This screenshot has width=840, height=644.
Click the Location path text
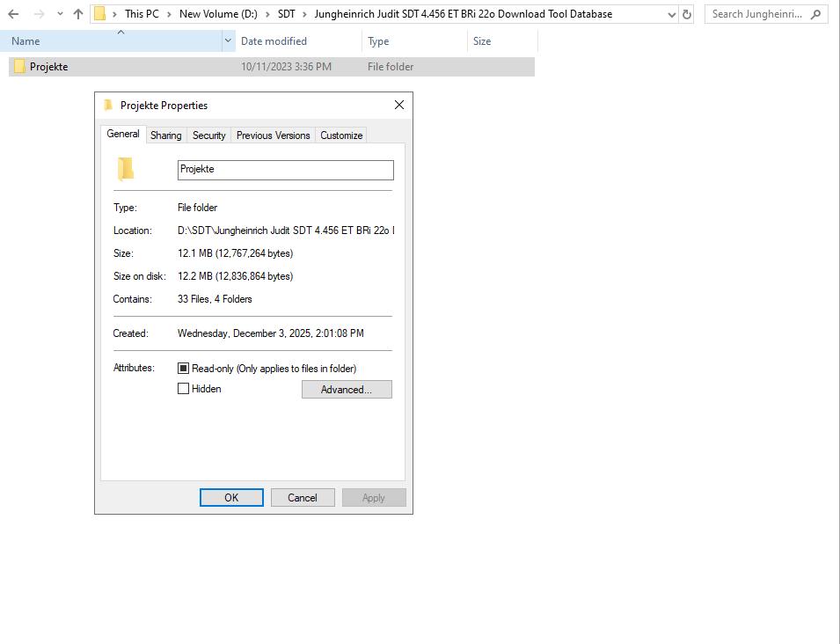286,231
